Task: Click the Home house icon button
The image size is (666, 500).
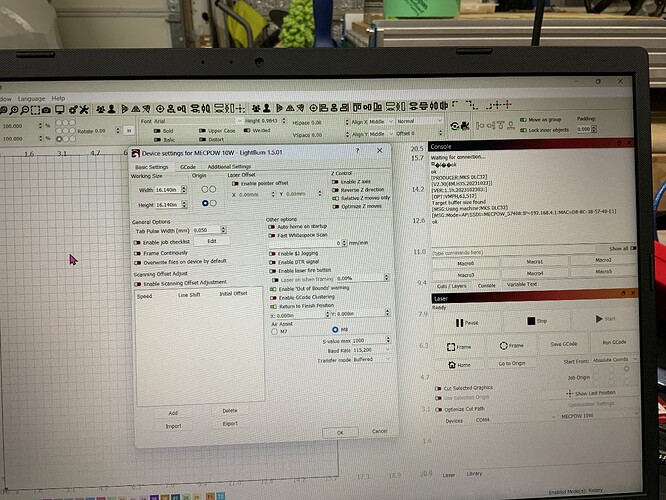Action: click(459, 364)
